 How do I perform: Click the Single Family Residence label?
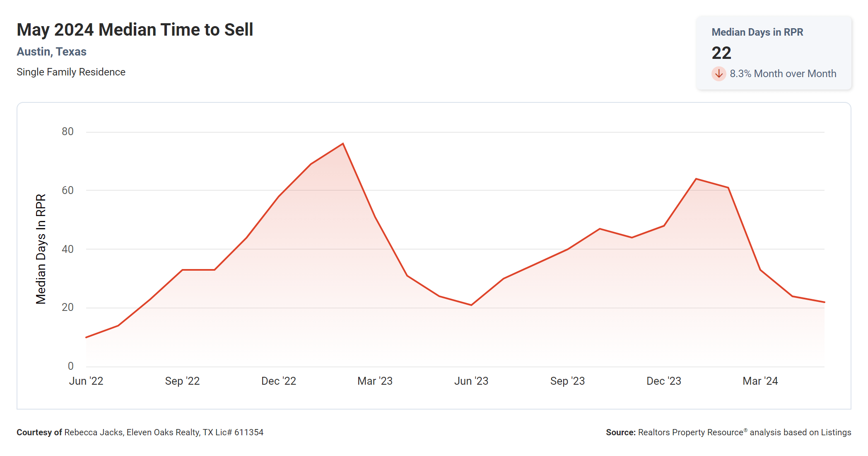click(x=71, y=72)
